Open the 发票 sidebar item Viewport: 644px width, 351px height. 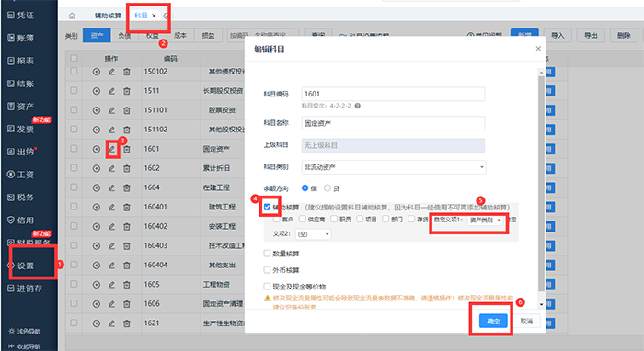coord(20,130)
